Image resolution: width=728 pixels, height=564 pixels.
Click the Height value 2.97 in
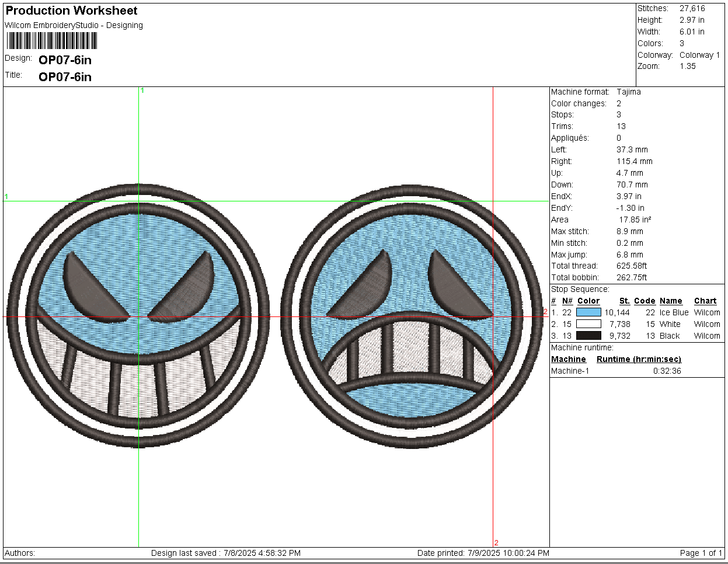click(x=692, y=20)
